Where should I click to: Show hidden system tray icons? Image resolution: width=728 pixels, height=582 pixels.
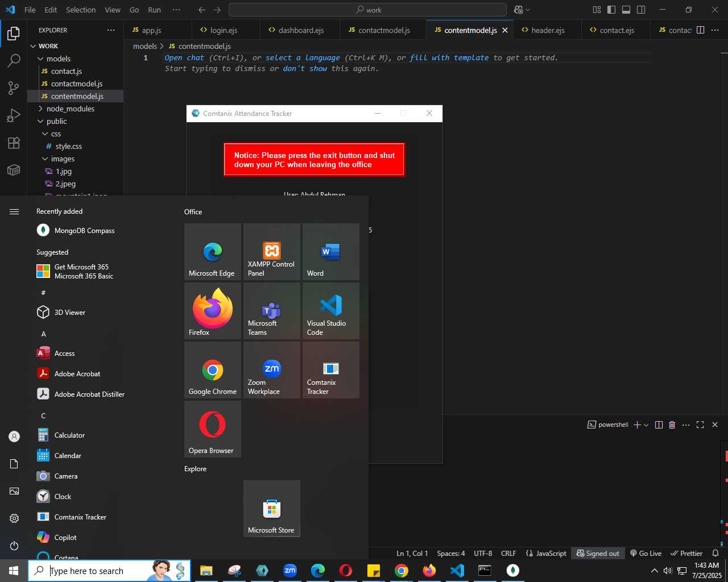654,571
